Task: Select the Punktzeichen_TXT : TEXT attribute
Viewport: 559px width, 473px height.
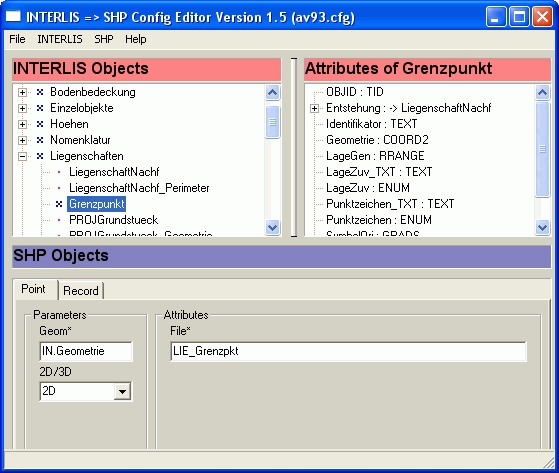Action: click(x=390, y=204)
